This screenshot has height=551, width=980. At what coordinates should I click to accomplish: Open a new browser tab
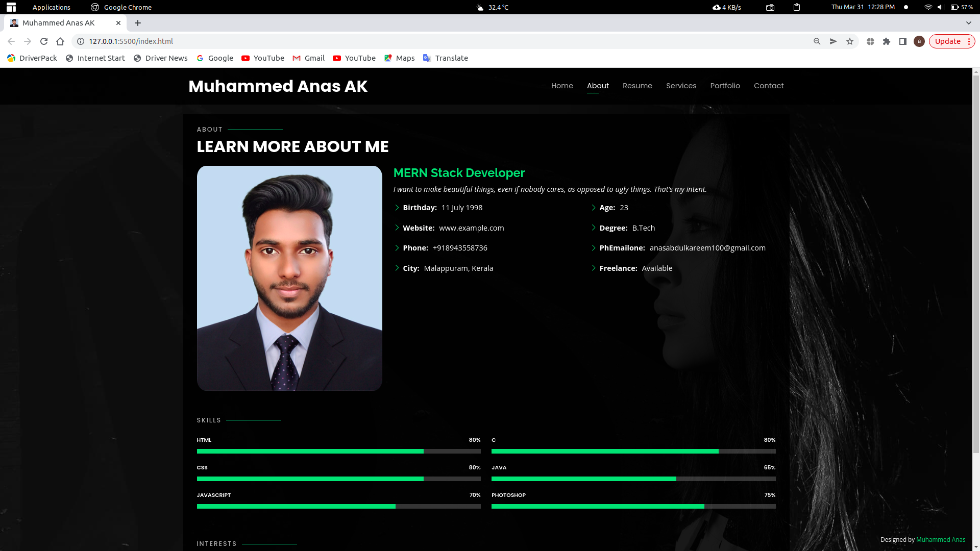pyautogui.click(x=138, y=23)
